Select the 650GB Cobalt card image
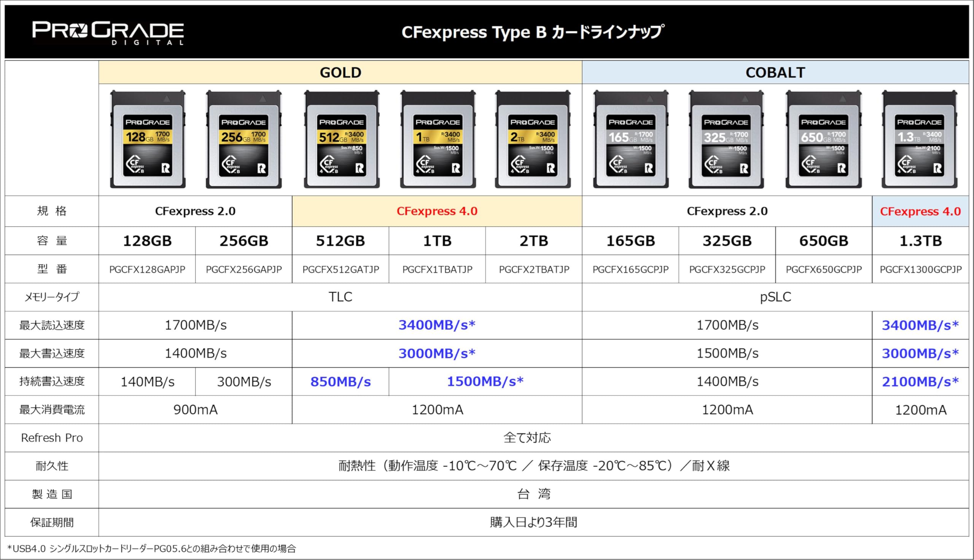Image resolution: width=974 pixels, height=560 pixels. pos(823,139)
